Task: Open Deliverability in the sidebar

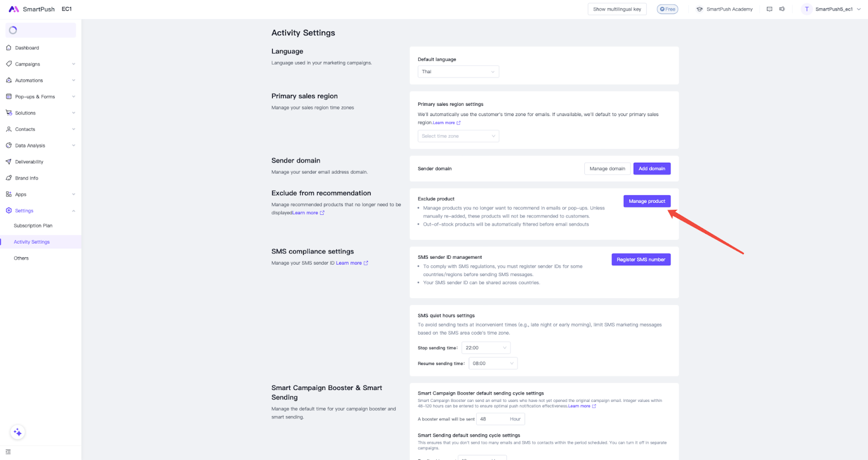Action: tap(29, 162)
